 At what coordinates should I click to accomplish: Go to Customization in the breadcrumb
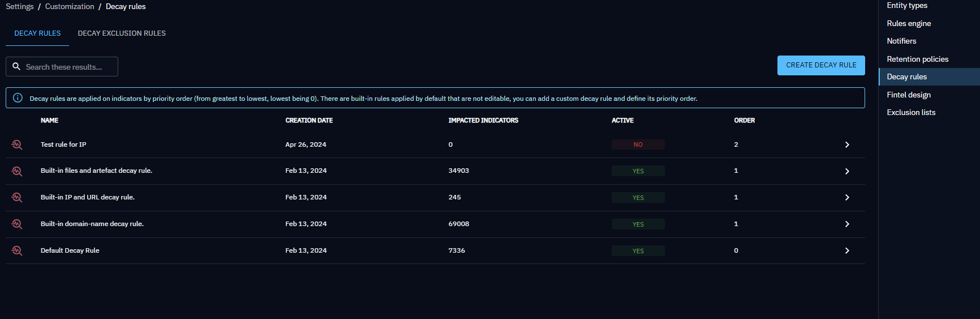(70, 6)
